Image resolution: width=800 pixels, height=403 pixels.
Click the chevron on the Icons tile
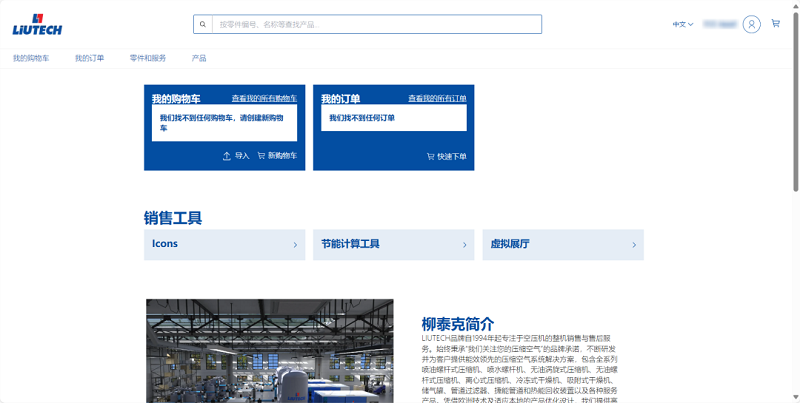click(295, 245)
